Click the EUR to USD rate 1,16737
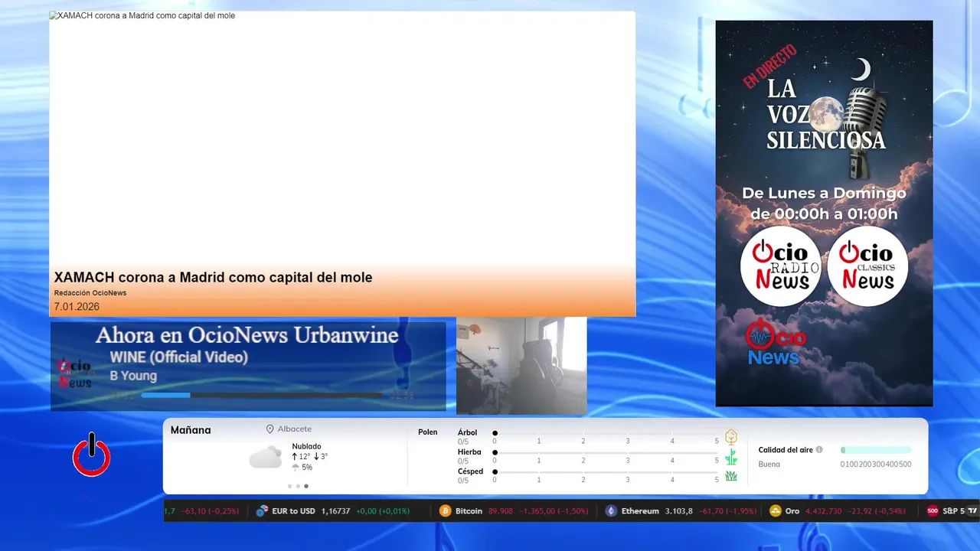The height and width of the screenshot is (551, 980). point(336,511)
